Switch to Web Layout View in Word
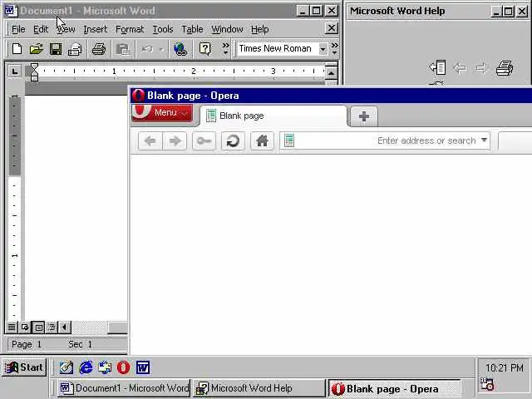Screen dimensions: 532x399 tap(25, 327)
